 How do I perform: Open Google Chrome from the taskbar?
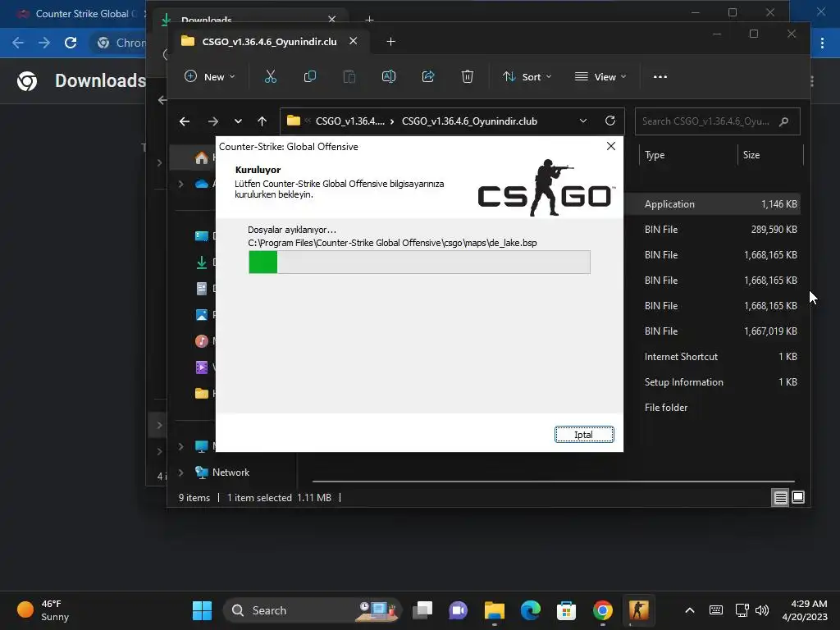(603, 610)
